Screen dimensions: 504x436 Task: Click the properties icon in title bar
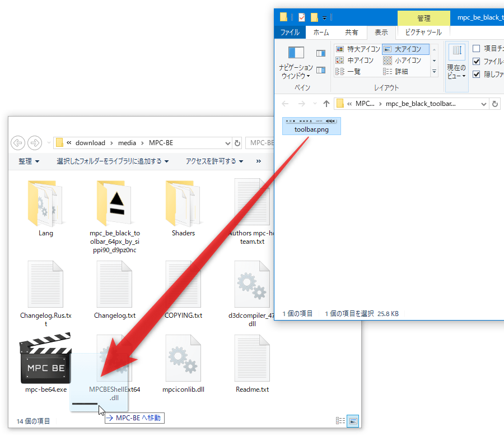point(301,17)
